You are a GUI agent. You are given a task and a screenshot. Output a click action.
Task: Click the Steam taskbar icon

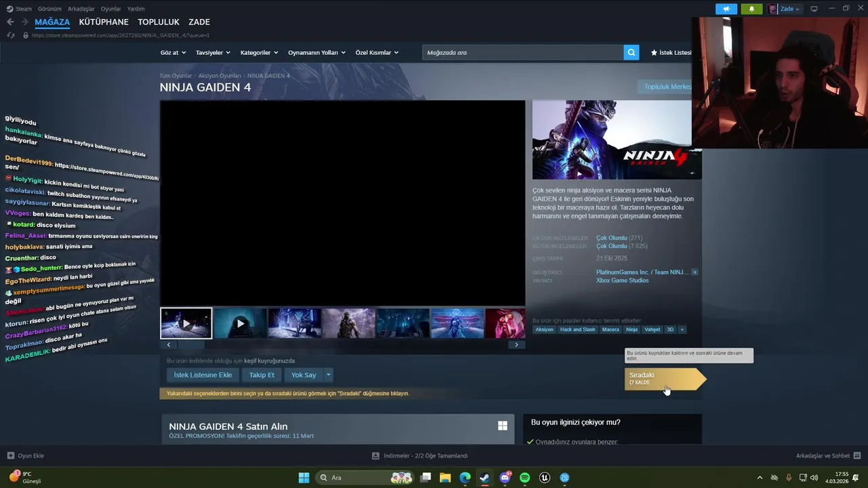(484, 478)
